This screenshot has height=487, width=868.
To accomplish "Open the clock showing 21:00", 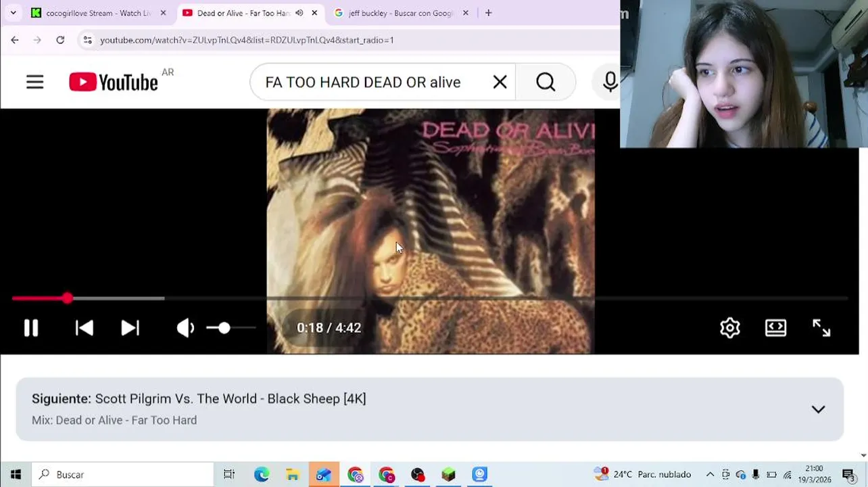I will (814, 474).
